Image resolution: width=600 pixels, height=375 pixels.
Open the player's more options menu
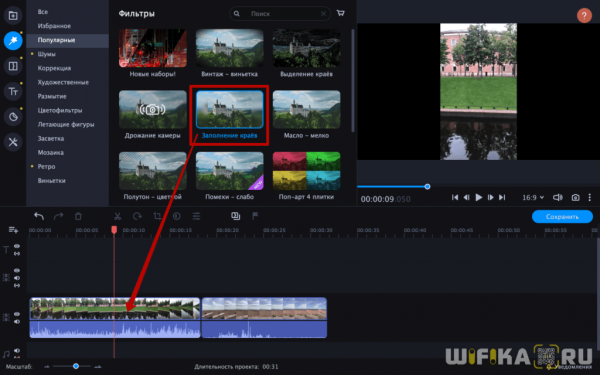click(590, 197)
